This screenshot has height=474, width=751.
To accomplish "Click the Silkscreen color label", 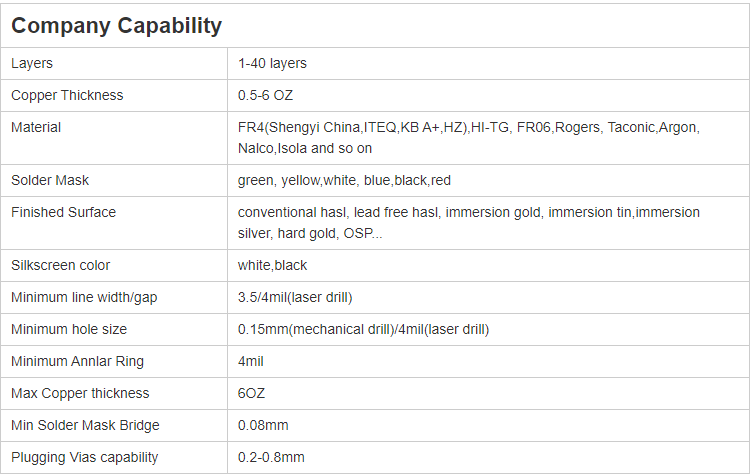I will click(61, 265).
